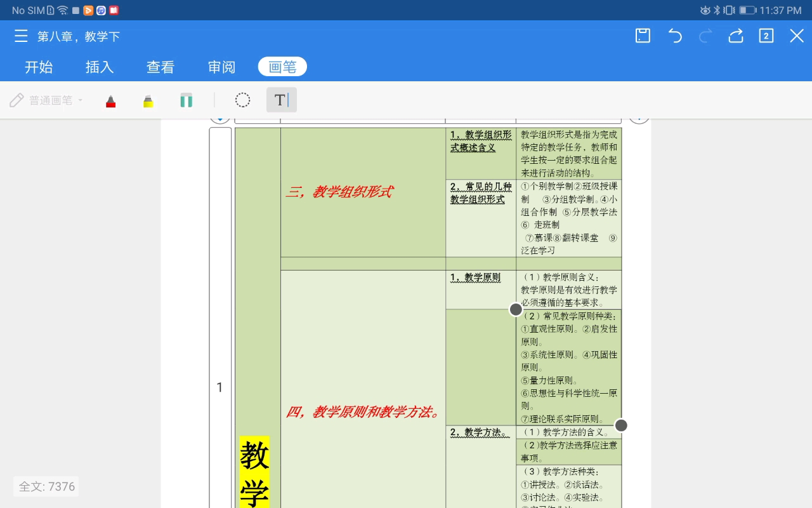The width and height of the screenshot is (812, 508).
Task: Open the window switcher showing 2
Action: point(766,36)
